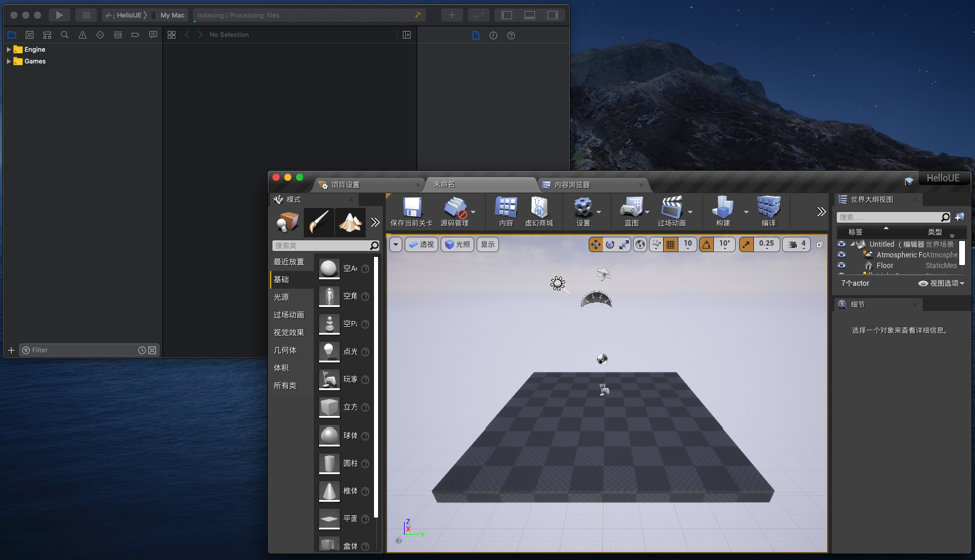Viewport: 975px width, 560px height.
Task: Open viewport options dropdown arrow
Action: click(x=395, y=244)
